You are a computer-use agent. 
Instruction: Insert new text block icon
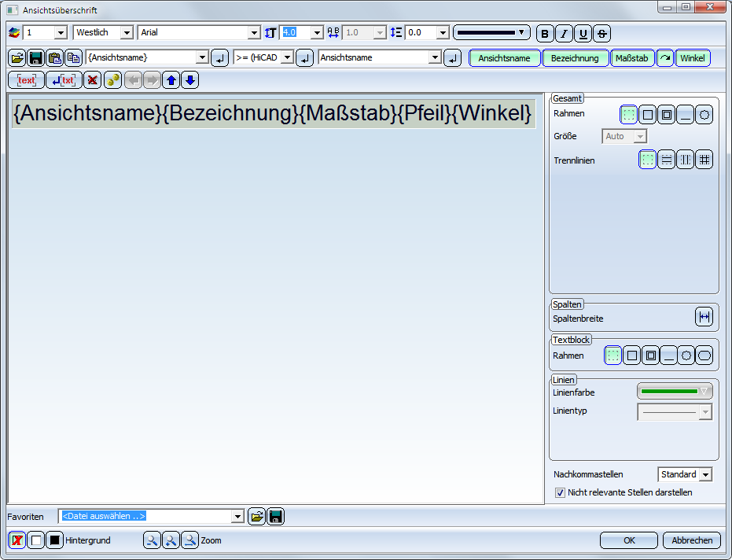(x=26, y=80)
